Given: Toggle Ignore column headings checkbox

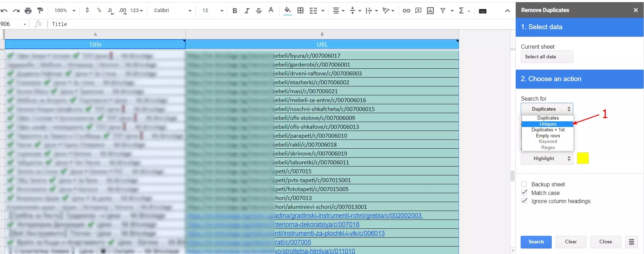Looking at the screenshot, I should pyautogui.click(x=524, y=201).
